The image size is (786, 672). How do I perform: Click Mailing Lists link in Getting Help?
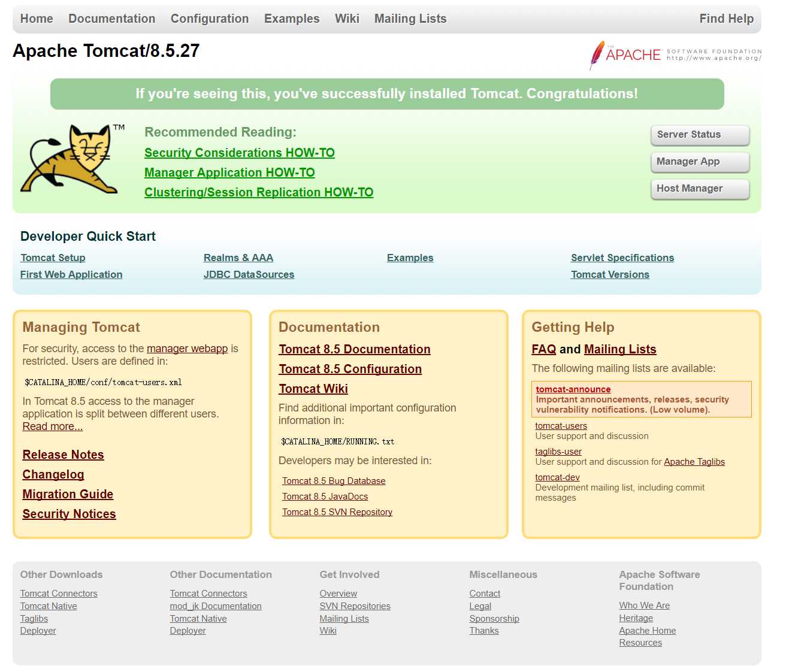tap(620, 349)
